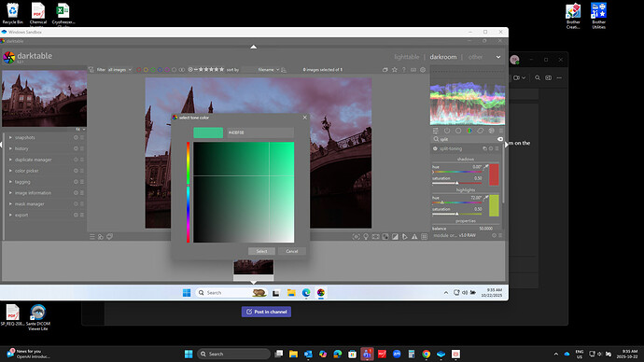The width and height of the screenshot is (644, 362).
Task: Click Select in the tone color dialog
Action: tap(261, 251)
